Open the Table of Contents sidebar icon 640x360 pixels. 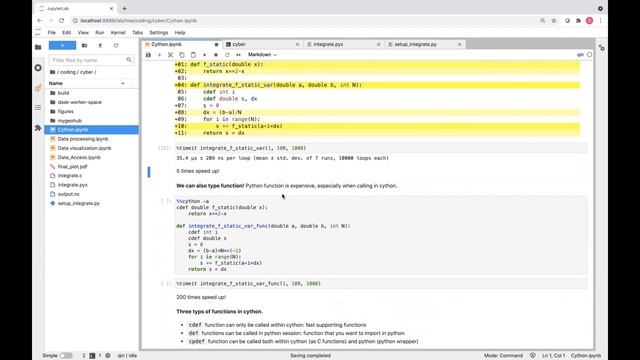(x=38, y=107)
